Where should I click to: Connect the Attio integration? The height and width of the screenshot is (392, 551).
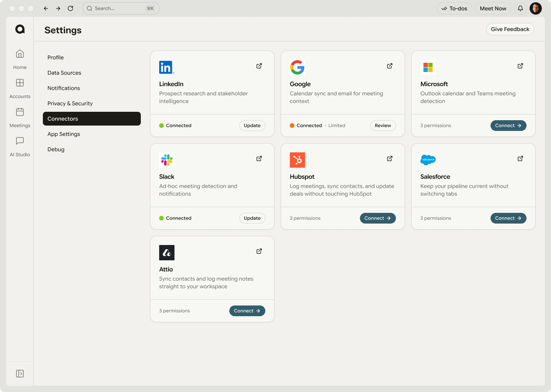click(247, 311)
